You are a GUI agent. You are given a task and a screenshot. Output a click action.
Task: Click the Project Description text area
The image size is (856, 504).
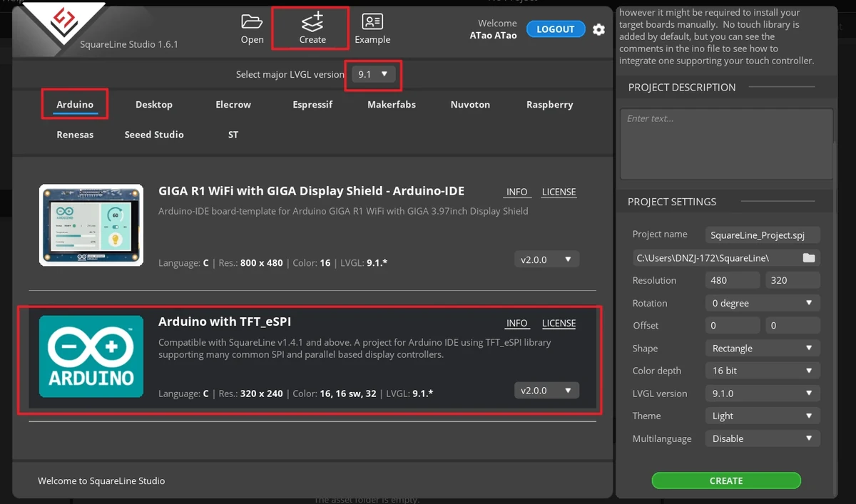726,143
